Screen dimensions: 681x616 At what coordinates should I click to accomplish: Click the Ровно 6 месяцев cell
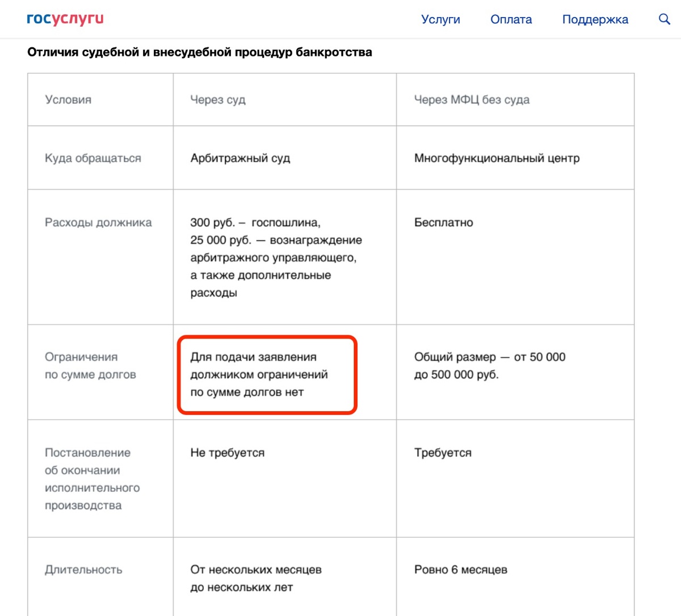[460, 569]
